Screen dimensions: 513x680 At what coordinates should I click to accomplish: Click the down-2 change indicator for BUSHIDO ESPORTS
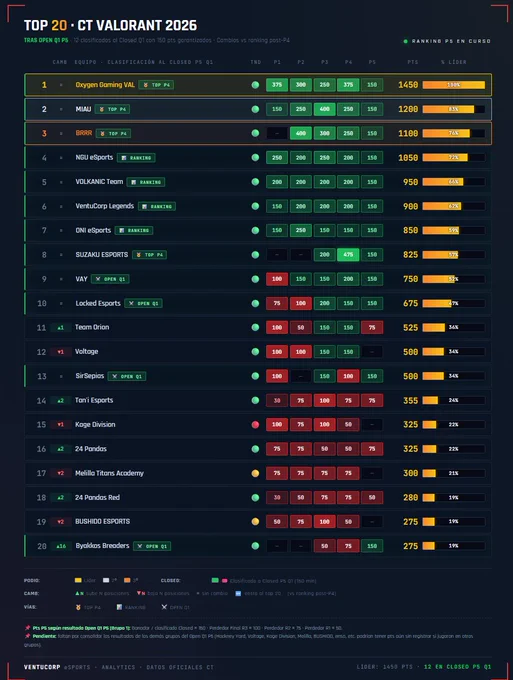61,522
